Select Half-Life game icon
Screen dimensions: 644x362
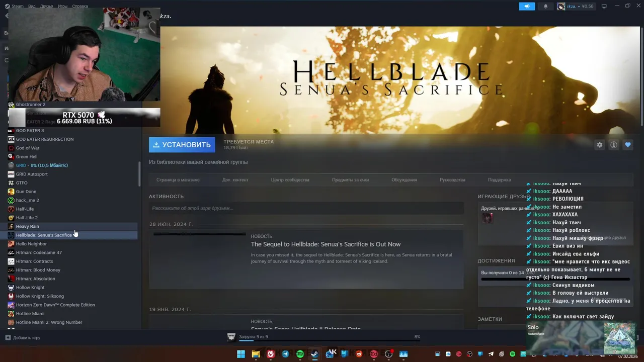[x=11, y=209]
